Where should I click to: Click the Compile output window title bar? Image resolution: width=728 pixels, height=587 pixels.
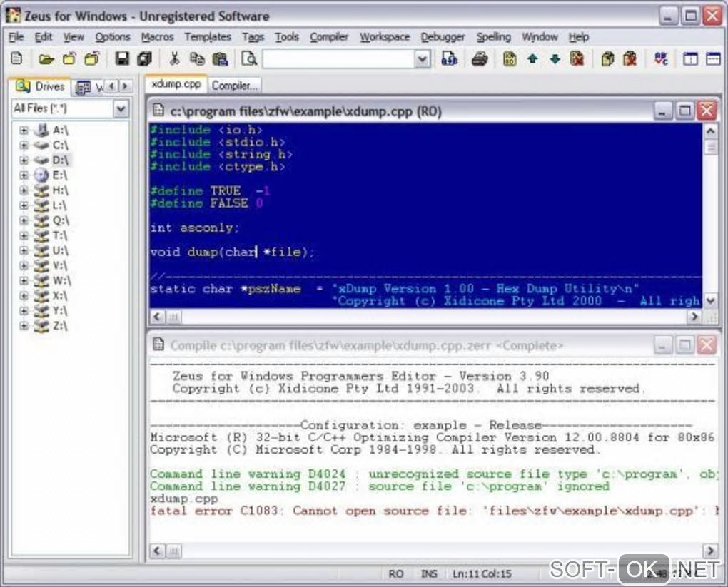point(399,346)
